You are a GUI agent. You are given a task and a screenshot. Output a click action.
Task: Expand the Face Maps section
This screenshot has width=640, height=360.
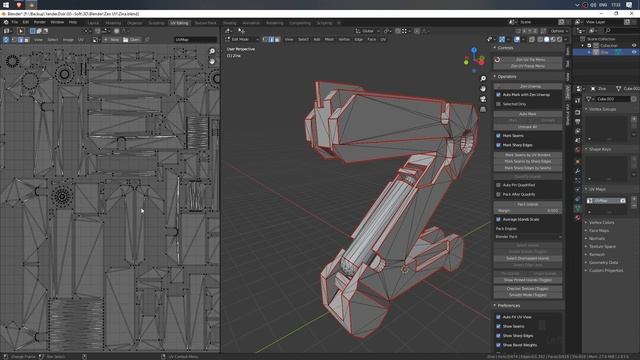click(599, 231)
